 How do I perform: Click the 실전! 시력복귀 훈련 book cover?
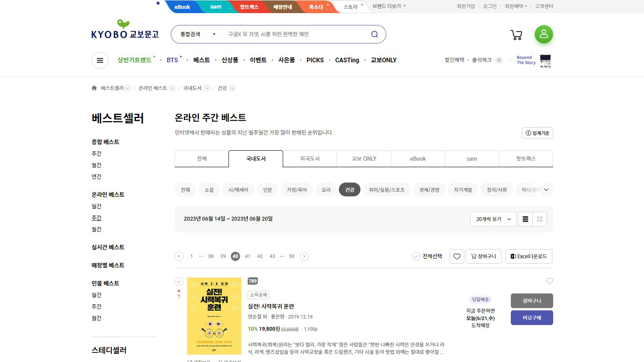coord(214,316)
